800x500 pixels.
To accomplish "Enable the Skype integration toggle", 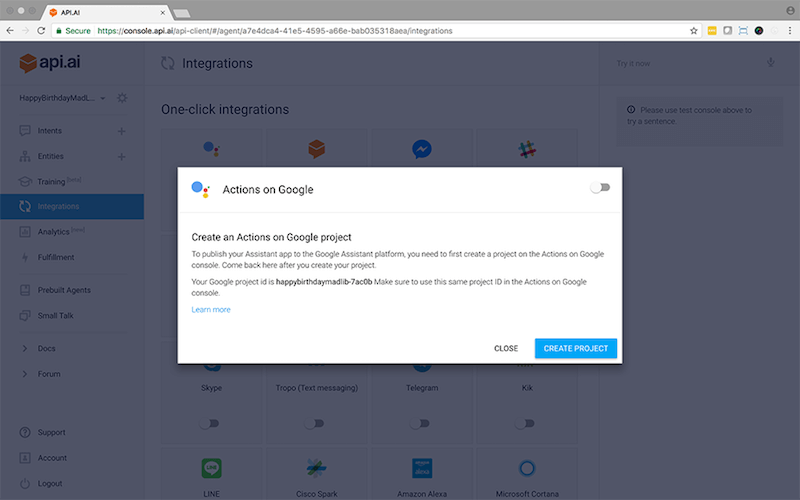I will (209, 423).
